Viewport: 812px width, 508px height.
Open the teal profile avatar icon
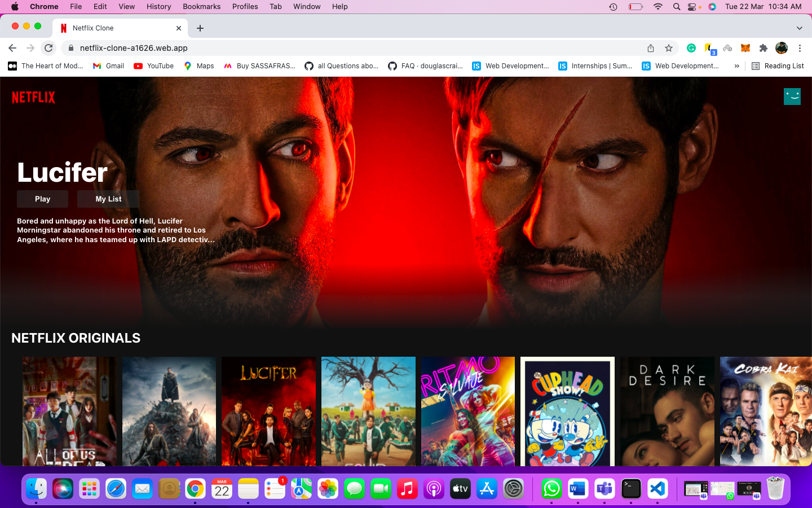(792, 97)
